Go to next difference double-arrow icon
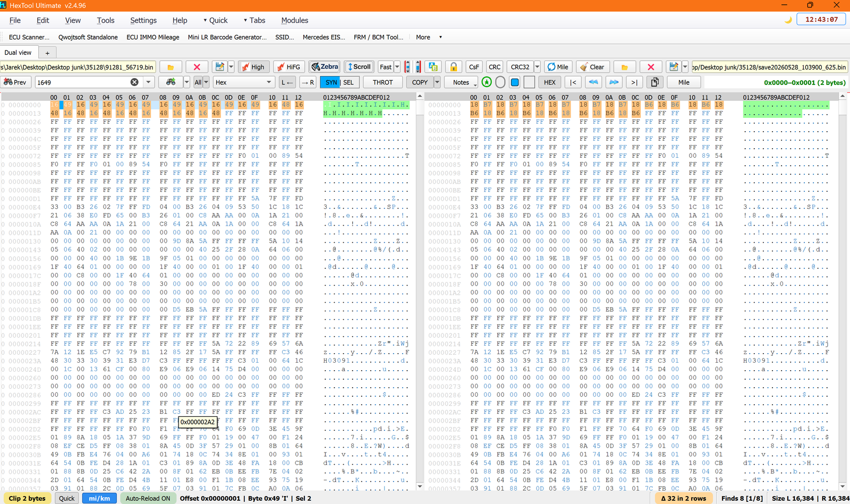The width and height of the screenshot is (850, 504). (x=614, y=82)
